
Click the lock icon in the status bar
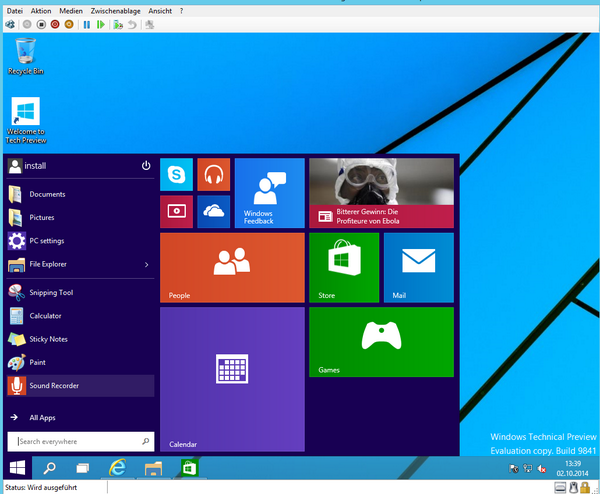[x=585, y=487]
